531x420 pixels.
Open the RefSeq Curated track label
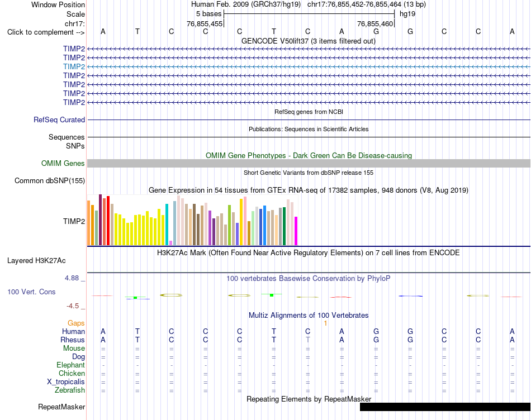(59, 120)
